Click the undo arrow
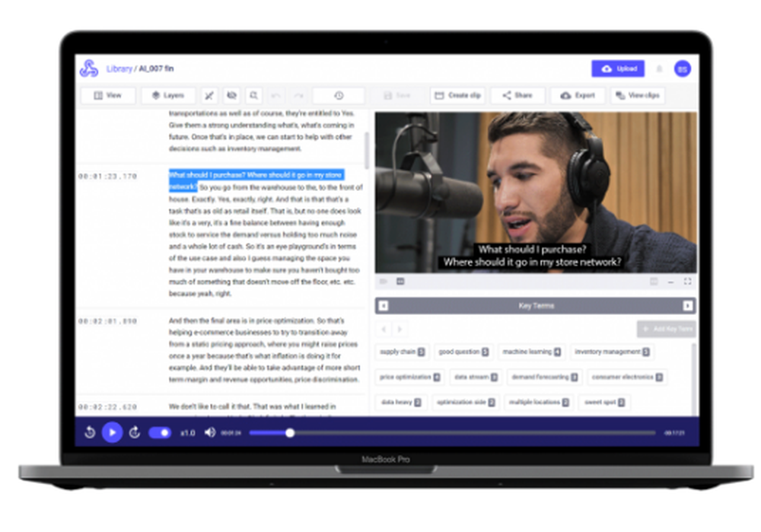Image resolution: width=761 pixels, height=532 pixels. pos(275,96)
